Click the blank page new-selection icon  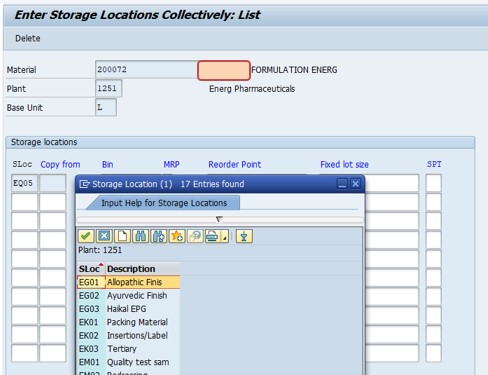[122, 236]
